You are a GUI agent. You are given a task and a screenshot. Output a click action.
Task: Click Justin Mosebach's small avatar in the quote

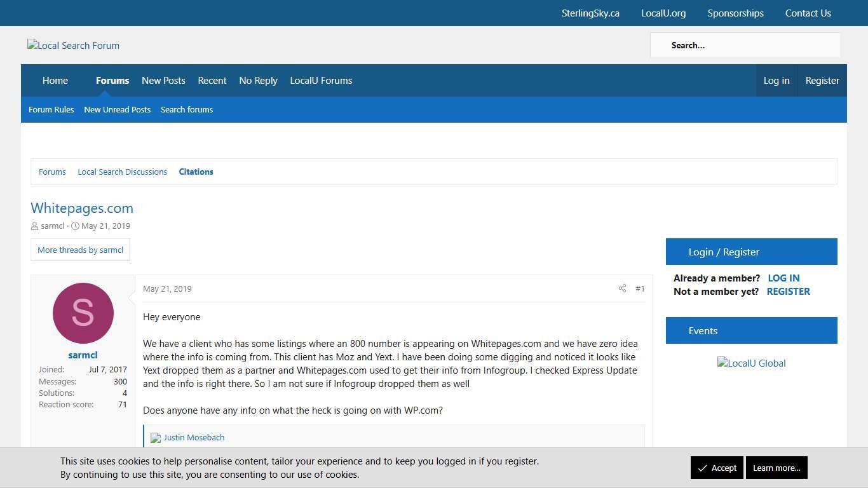point(155,437)
